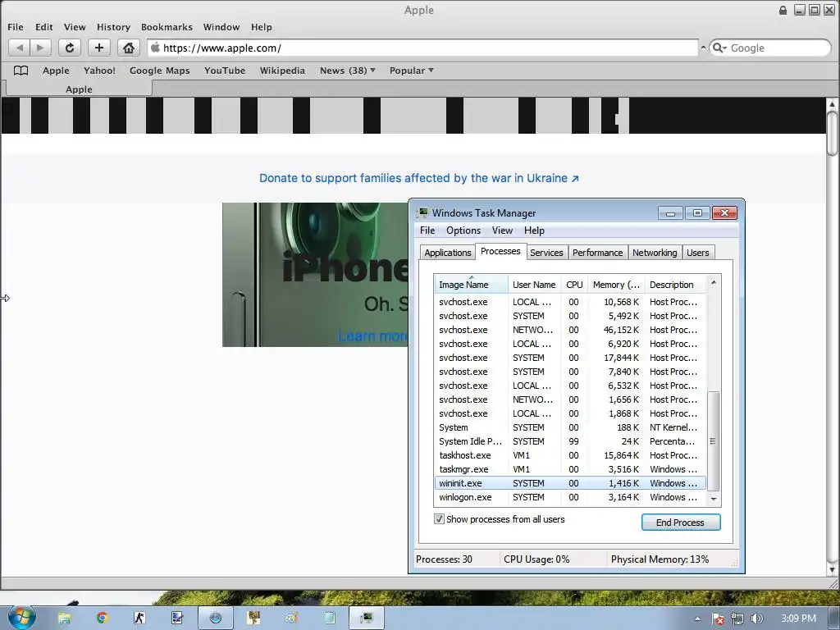Click process list scroll up arrow
Viewport: 840px width, 630px height.
coord(713,282)
